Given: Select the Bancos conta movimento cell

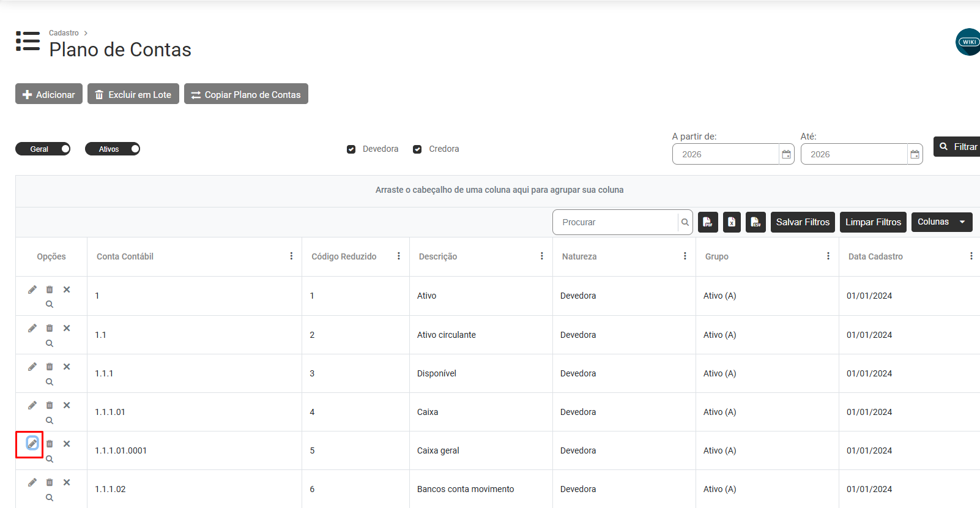Looking at the screenshot, I should click(x=481, y=489).
